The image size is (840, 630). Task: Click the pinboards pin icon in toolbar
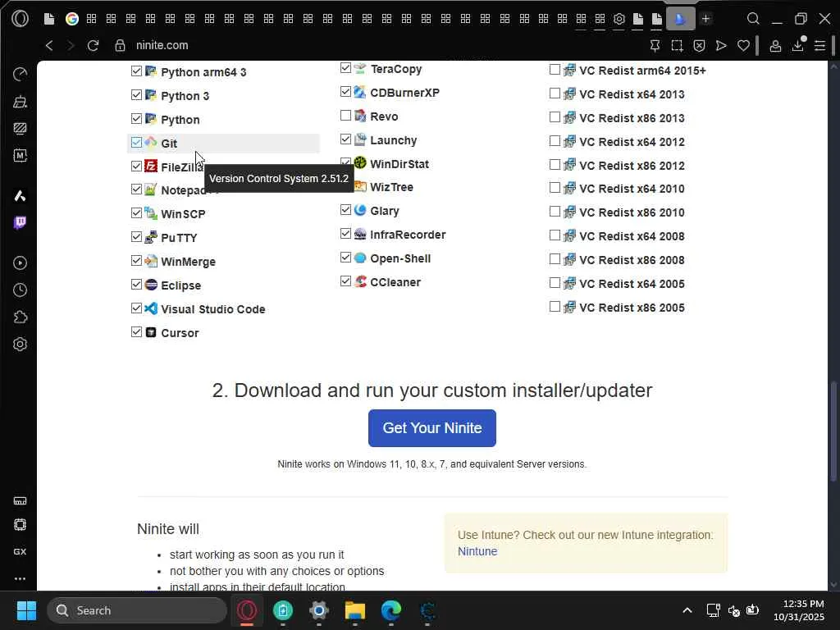(x=655, y=46)
